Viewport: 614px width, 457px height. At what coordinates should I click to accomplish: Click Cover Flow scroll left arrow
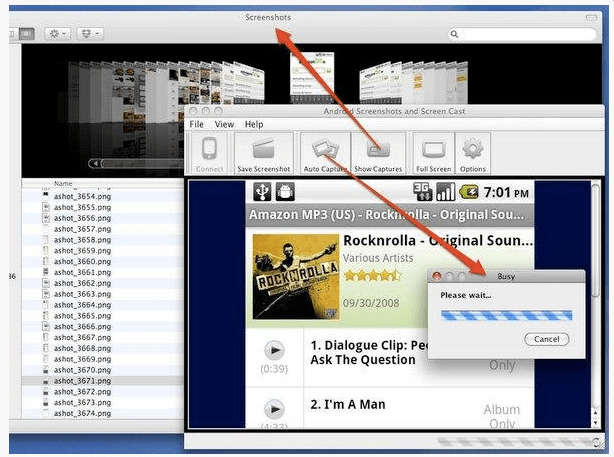(x=94, y=163)
